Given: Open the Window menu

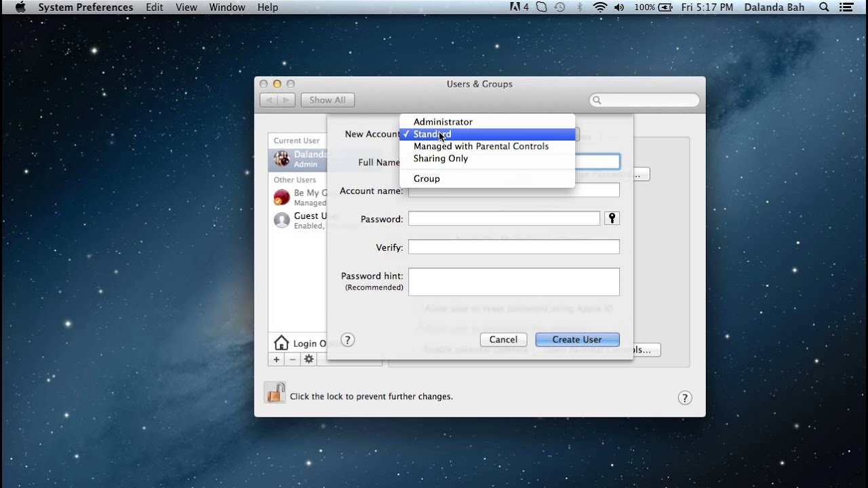Looking at the screenshot, I should [227, 7].
